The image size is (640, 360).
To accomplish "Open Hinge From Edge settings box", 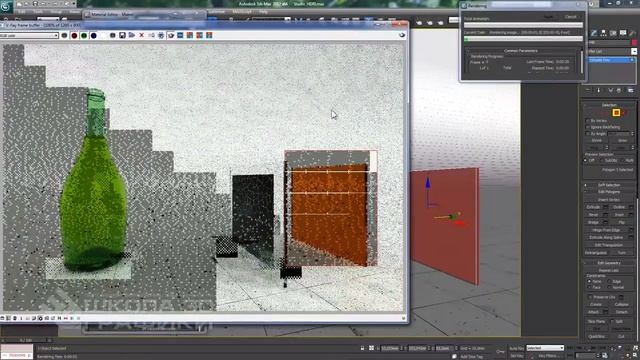I will (631, 230).
